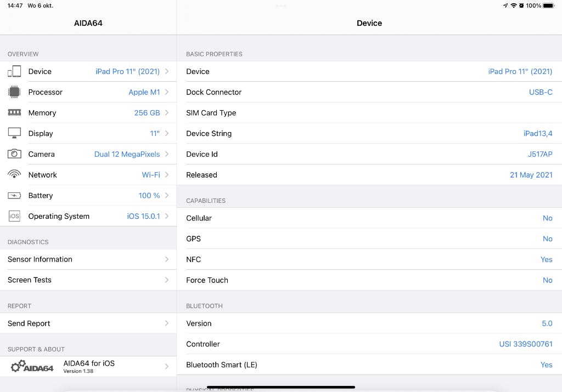Tap Send Report
This screenshot has width=562, height=392.
(x=88, y=323)
